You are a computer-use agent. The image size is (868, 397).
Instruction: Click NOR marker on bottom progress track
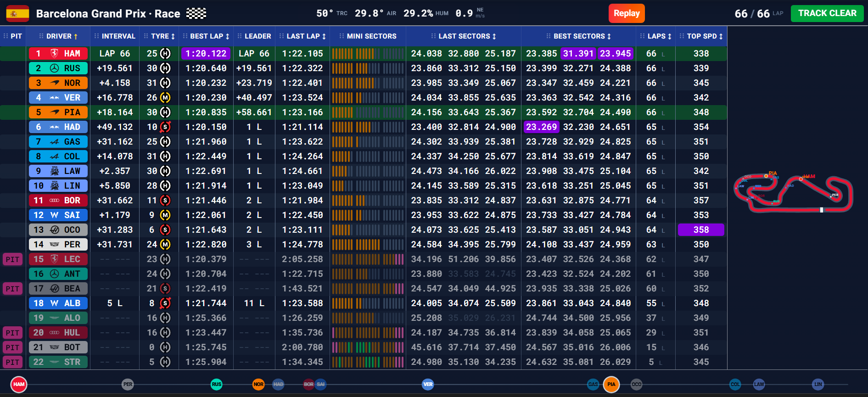(x=258, y=384)
